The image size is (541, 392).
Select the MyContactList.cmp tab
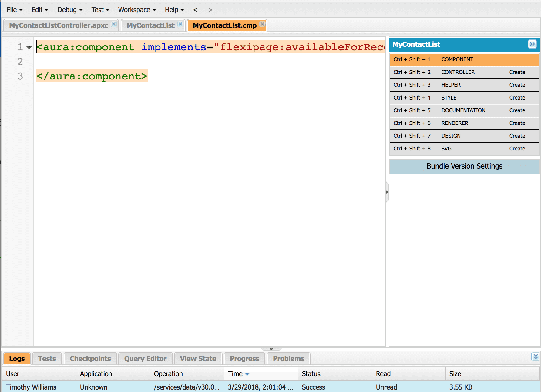pos(225,25)
